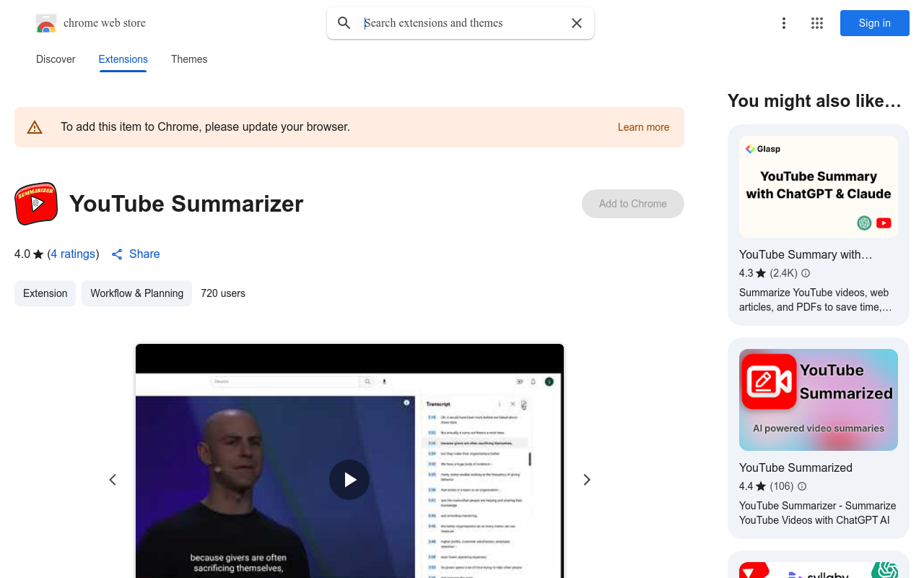Click the 4.0 star rating

point(29,254)
